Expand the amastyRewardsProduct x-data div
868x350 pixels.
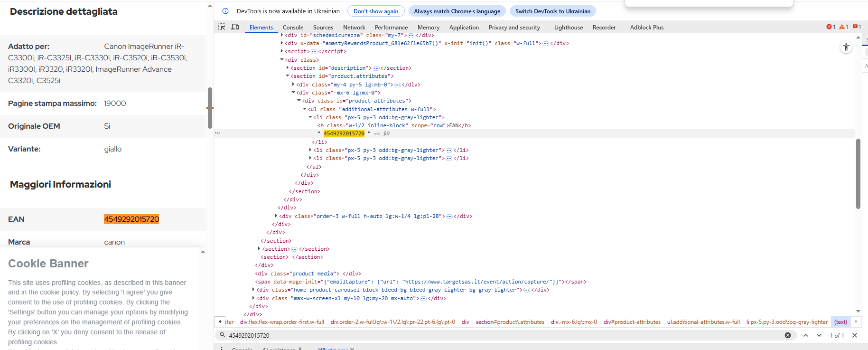tap(282, 43)
